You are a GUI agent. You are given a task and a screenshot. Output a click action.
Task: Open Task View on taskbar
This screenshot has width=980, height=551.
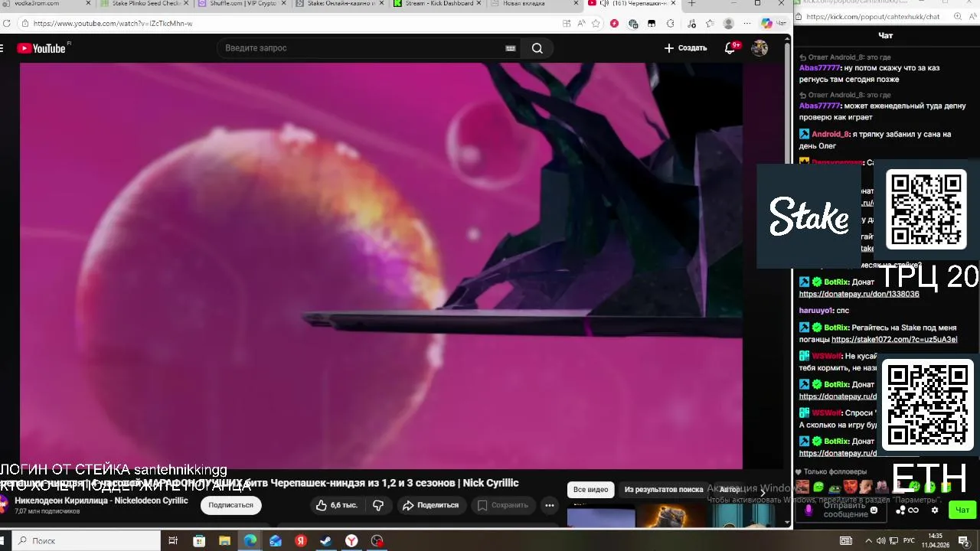(173, 541)
